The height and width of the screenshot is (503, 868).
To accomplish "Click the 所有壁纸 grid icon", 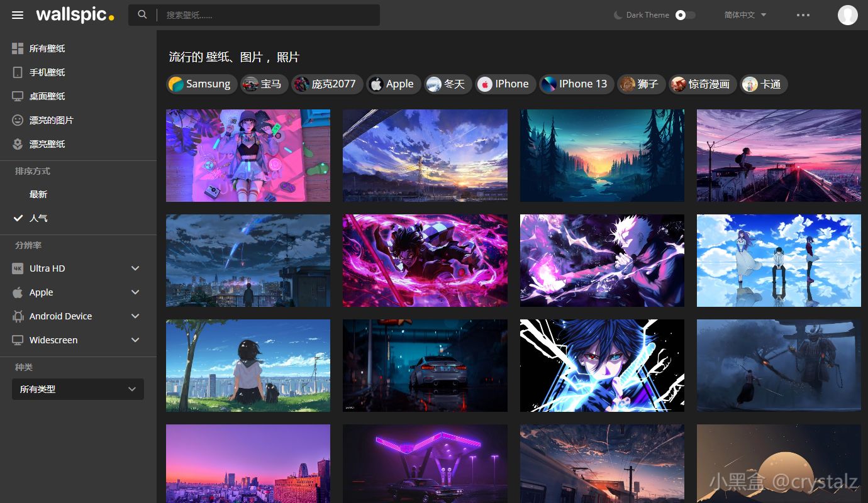I will click(18, 48).
